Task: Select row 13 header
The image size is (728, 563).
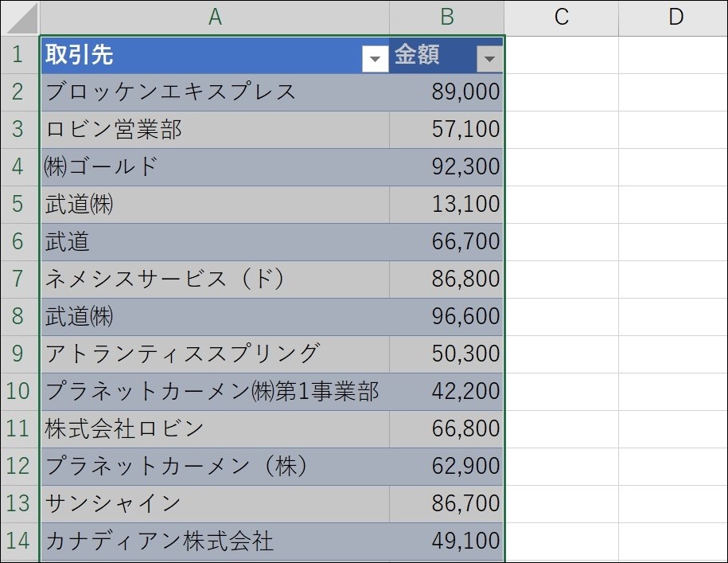Action: (x=20, y=504)
